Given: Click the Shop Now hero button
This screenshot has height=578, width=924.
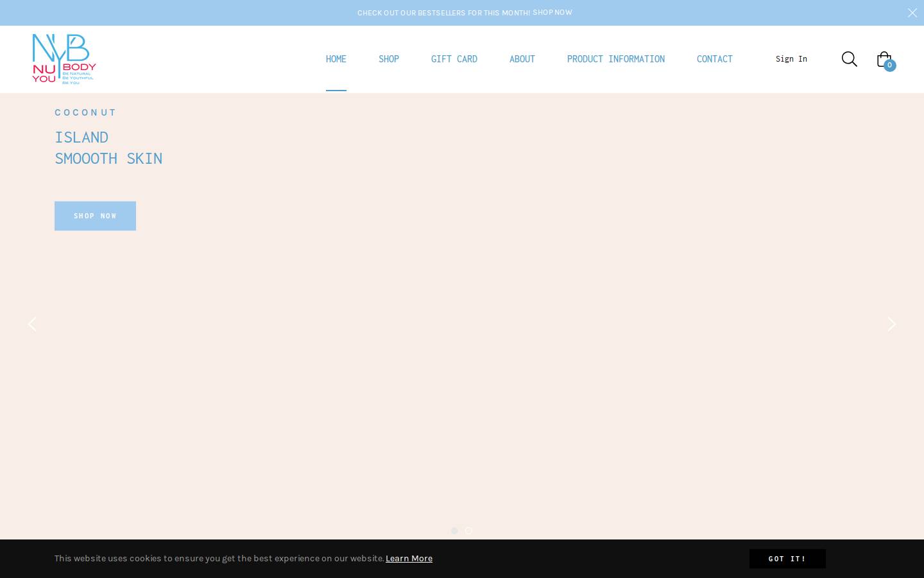Looking at the screenshot, I should click(x=95, y=216).
